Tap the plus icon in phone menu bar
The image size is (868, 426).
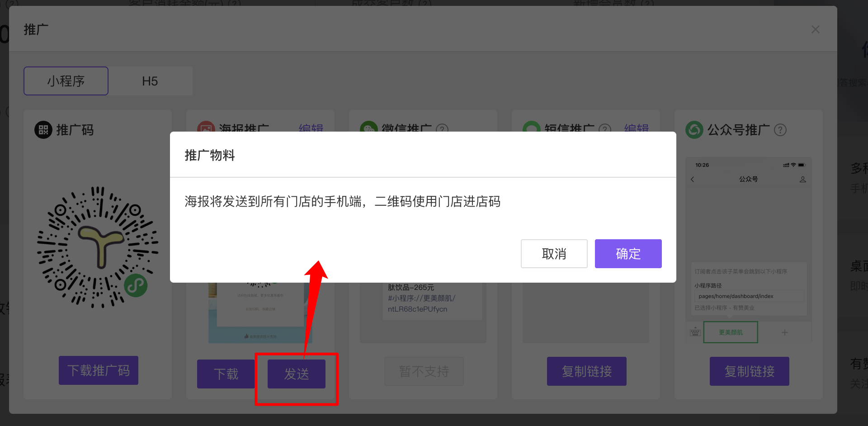click(784, 332)
